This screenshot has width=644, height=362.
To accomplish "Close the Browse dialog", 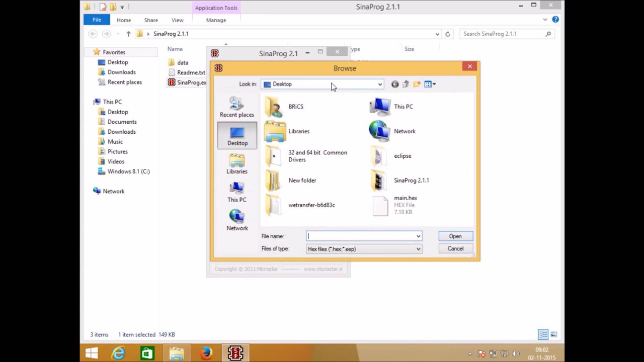I will tap(470, 66).
